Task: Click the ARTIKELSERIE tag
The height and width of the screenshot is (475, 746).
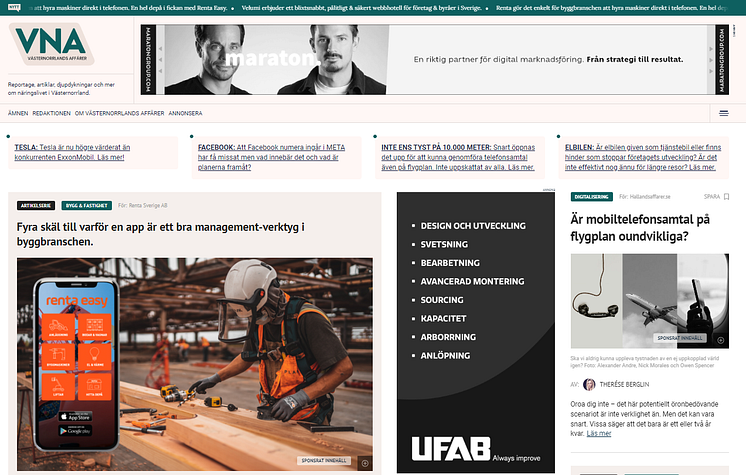Action: click(x=37, y=205)
